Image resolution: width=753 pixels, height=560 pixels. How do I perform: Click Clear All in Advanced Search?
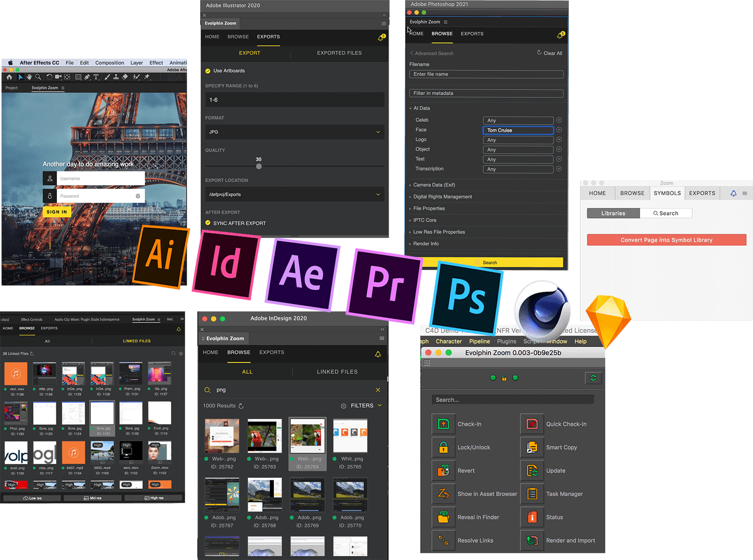pos(549,53)
